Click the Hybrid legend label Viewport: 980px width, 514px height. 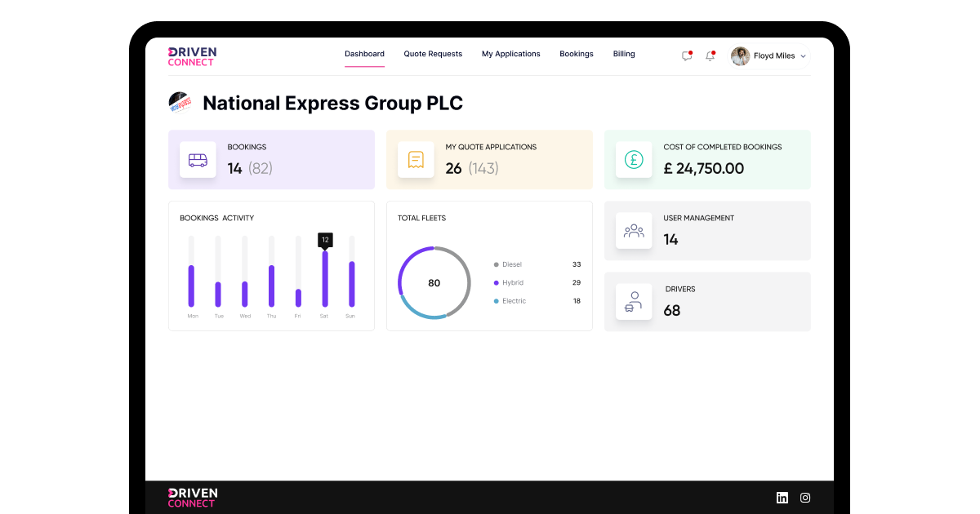pos(513,282)
